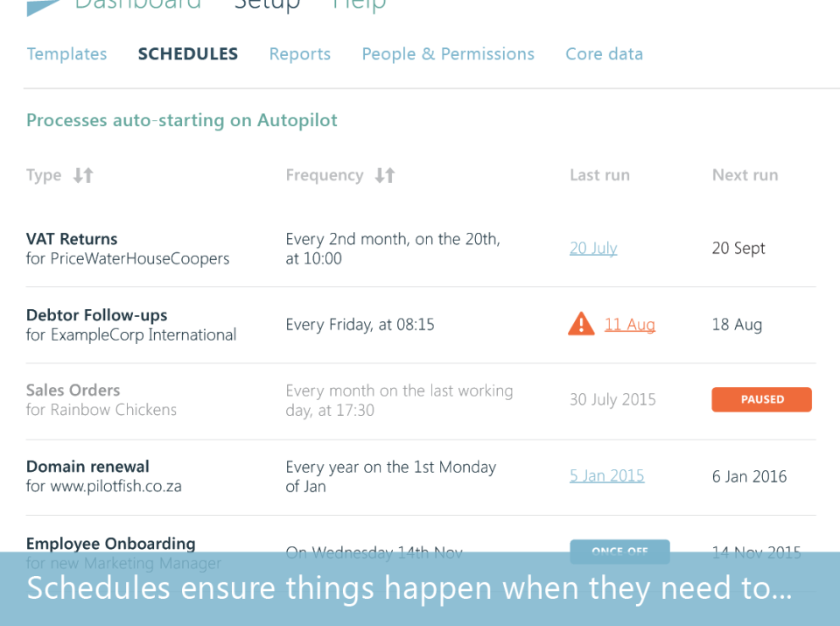
Task: Switch to the Core data tab
Action: 604,53
